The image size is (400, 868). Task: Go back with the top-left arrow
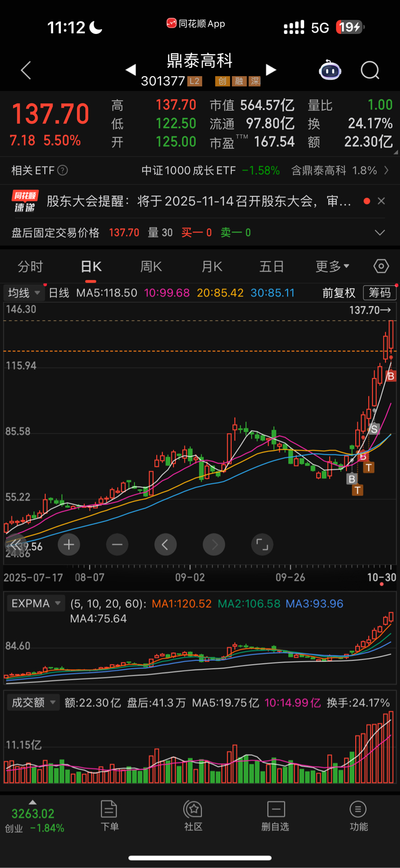(x=26, y=70)
